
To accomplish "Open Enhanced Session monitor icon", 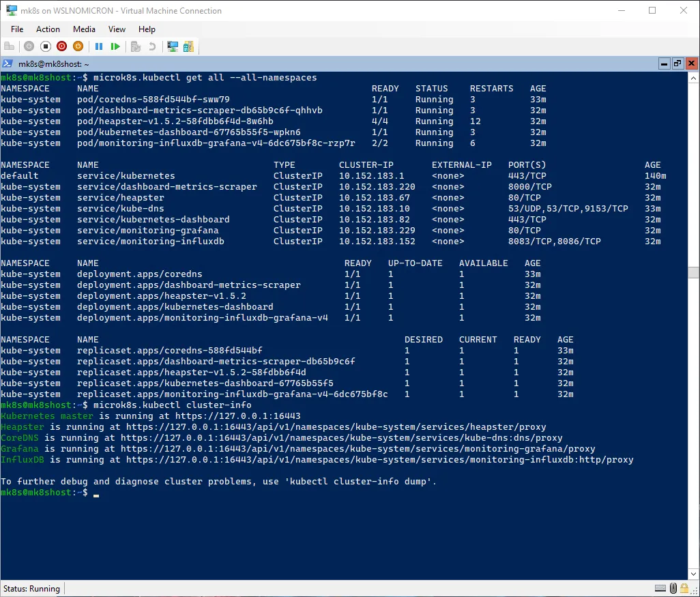I will click(173, 46).
